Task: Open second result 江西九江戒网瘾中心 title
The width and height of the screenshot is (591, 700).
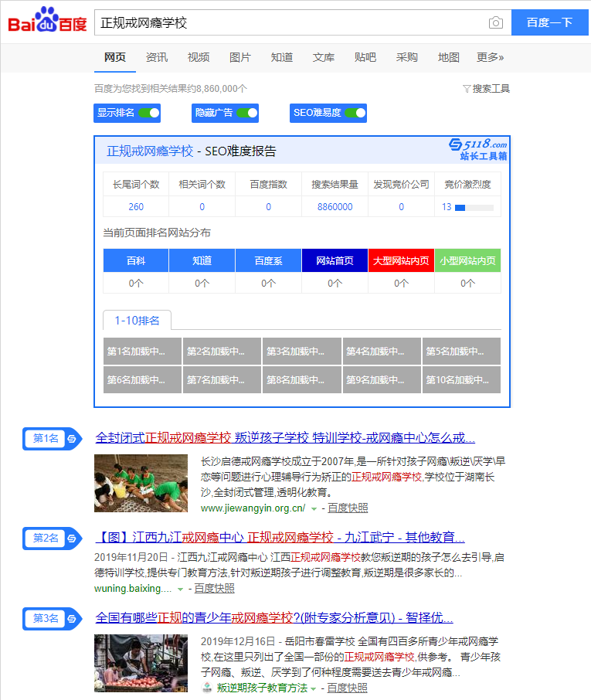Action: click(280, 537)
